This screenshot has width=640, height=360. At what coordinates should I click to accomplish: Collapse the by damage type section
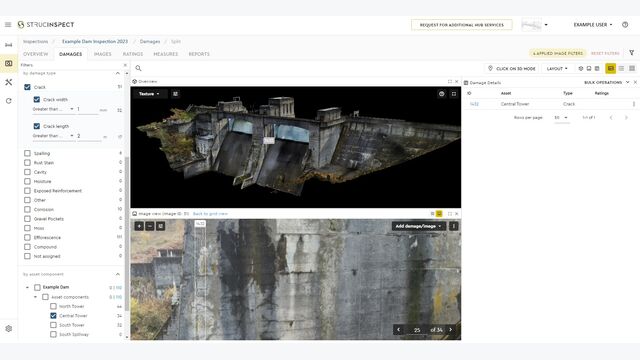[x=118, y=73]
